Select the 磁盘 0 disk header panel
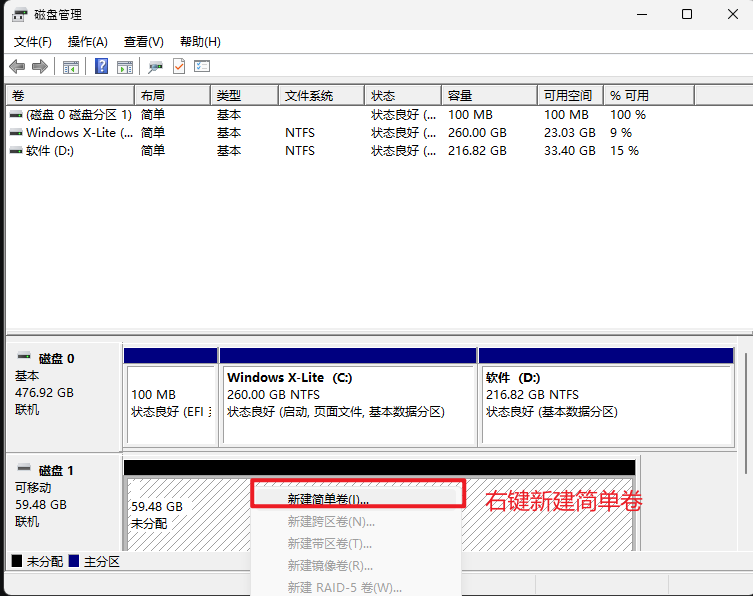The image size is (753, 596). pyautogui.click(x=63, y=396)
